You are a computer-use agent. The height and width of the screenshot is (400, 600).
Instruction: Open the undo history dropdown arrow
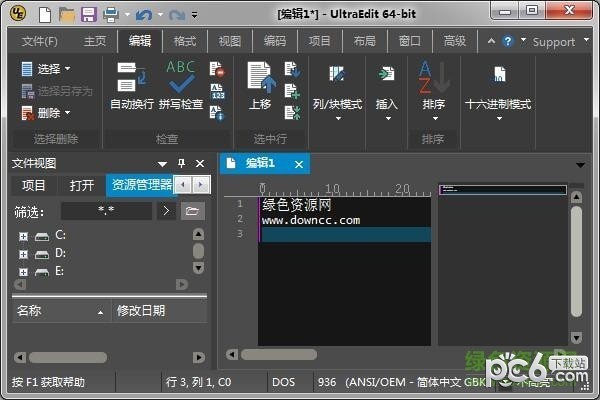click(x=160, y=15)
